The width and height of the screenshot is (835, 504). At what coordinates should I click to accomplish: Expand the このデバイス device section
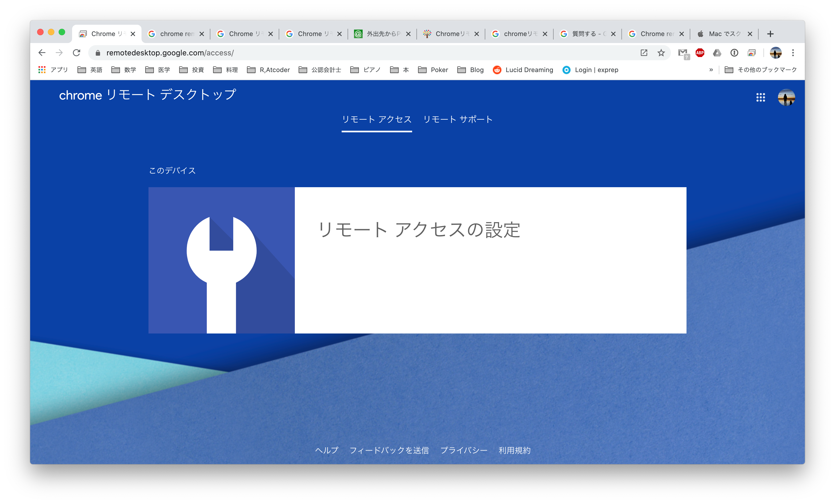click(417, 260)
